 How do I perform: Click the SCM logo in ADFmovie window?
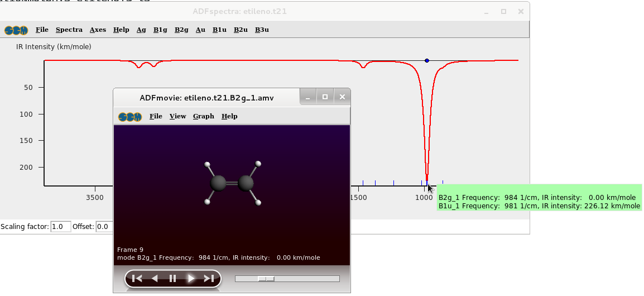129,117
